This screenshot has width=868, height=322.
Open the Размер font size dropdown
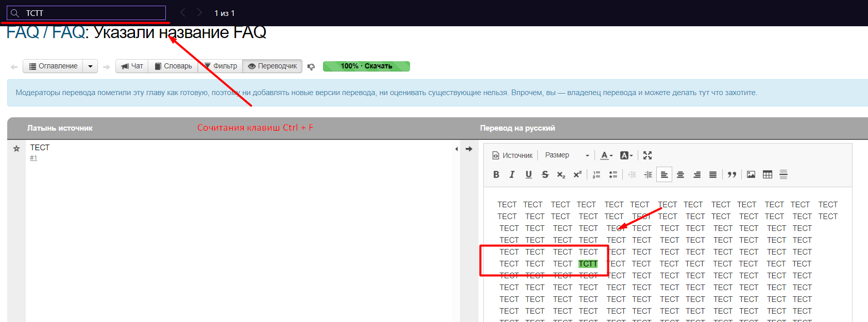(x=567, y=155)
